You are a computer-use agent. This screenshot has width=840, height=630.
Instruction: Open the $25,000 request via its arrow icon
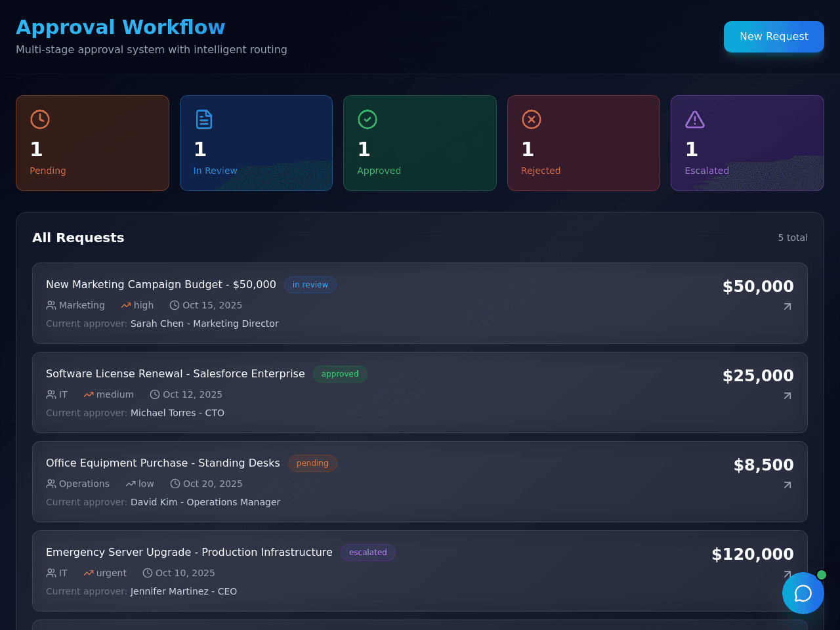pyautogui.click(x=787, y=396)
